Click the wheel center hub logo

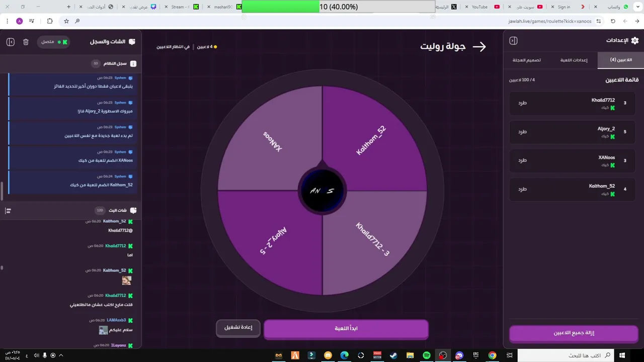(322, 191)
